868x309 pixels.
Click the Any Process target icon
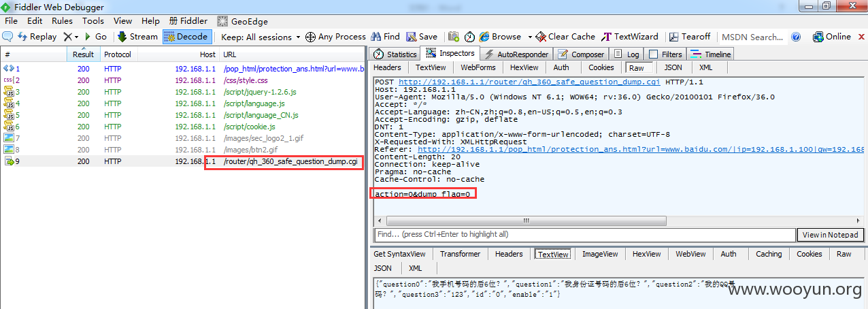pos(310,37)
